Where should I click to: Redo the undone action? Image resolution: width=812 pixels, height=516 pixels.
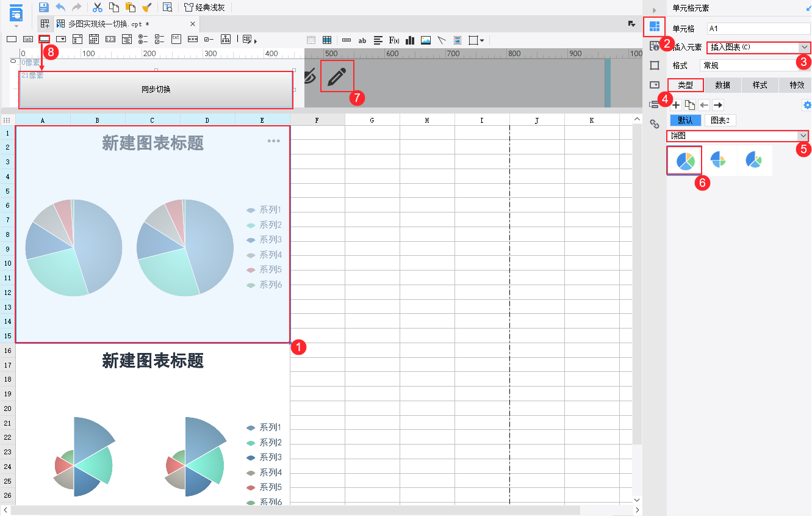click(x=77, y=7)
